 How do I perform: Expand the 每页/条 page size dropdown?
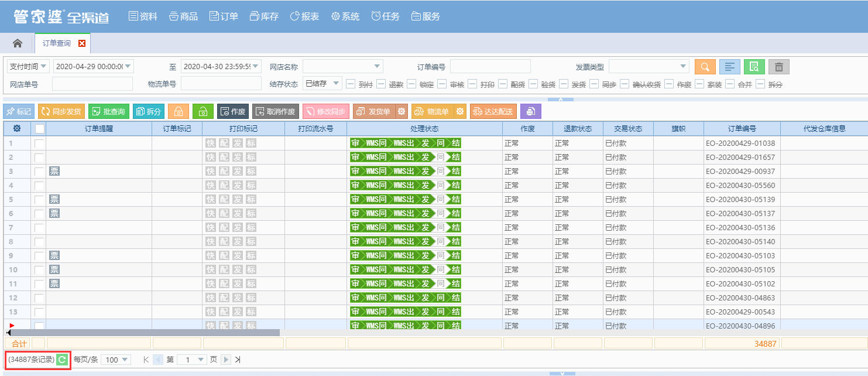point(116,360)
